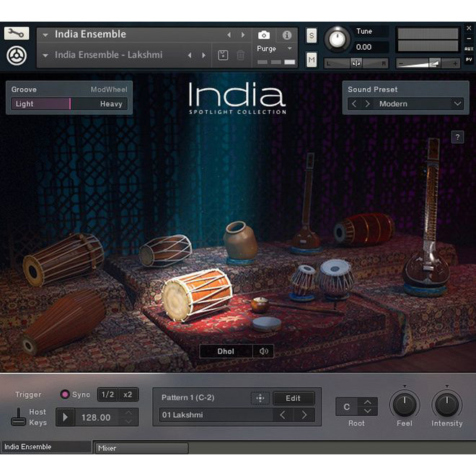Open the India Ensemble instrument dropdown arrow
The image size is (476, 476).
click(x=45, y=35)
